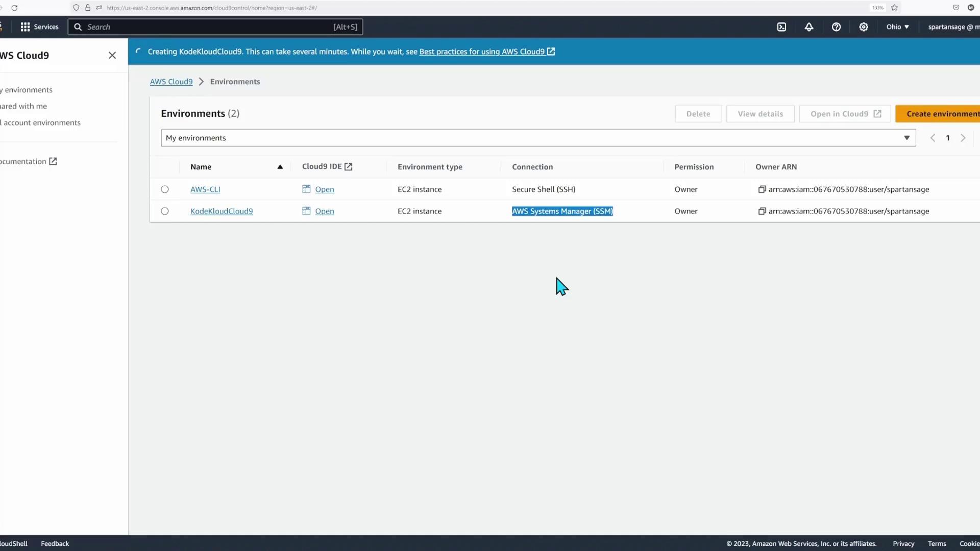
Task: Bookmark the page with the star icon
Action: [x=894, y=8]
